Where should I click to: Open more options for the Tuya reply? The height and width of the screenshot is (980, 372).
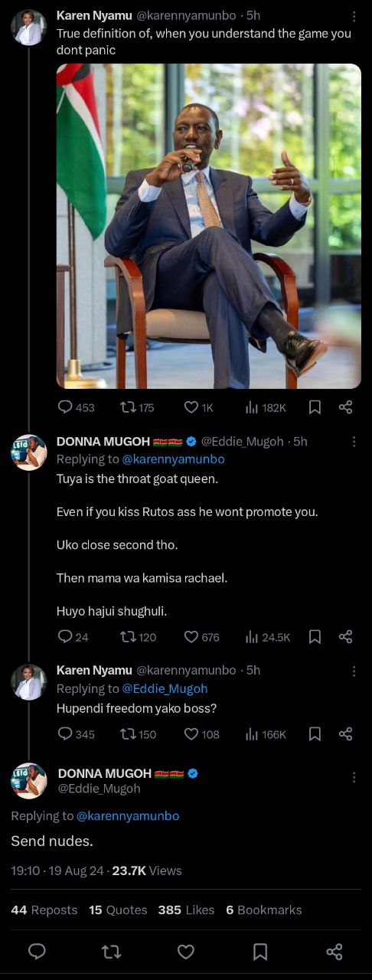354,442
